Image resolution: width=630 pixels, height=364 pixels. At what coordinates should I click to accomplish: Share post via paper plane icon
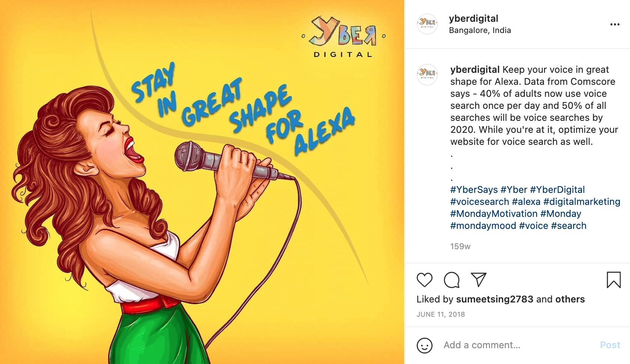479,280
